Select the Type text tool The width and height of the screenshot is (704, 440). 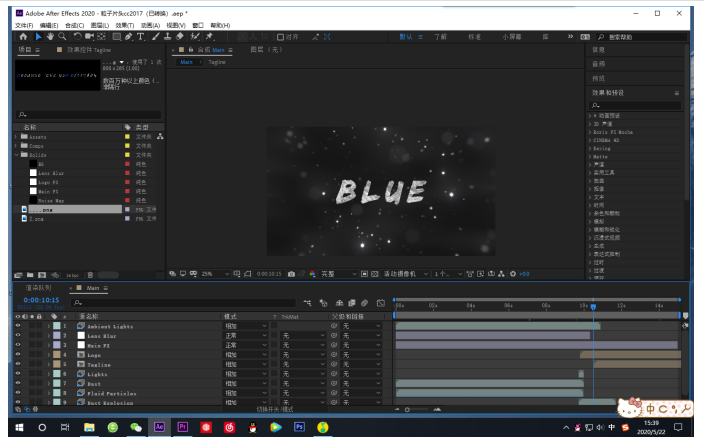click(x=141, y=37)
